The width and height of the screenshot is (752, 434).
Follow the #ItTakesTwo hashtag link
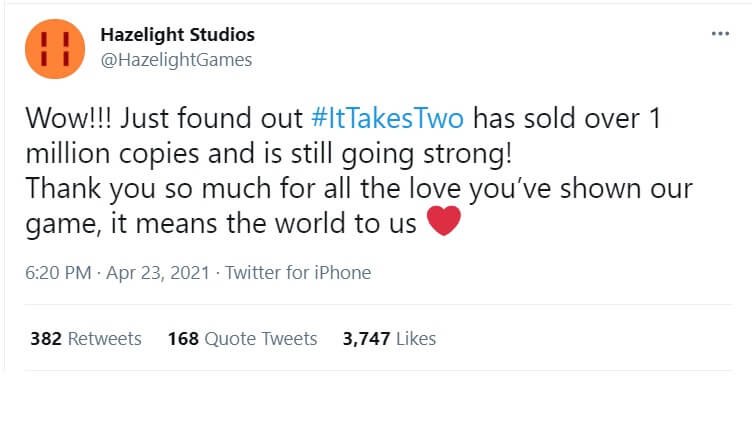[x=387, y=118]
